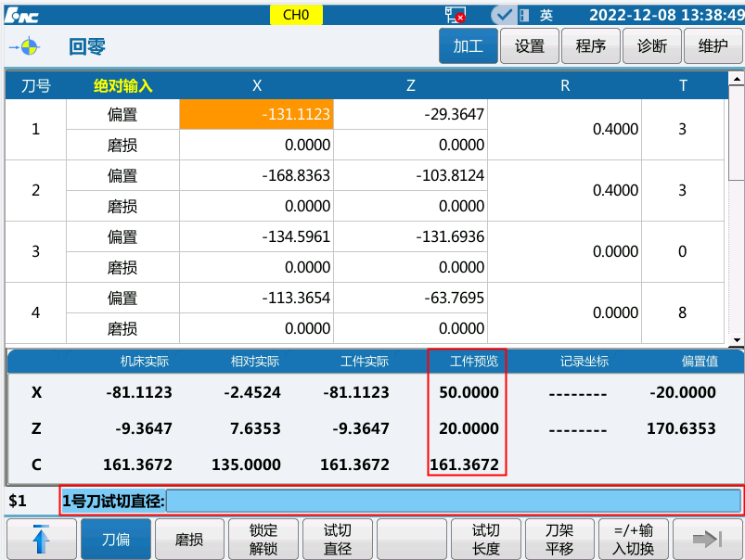Click the 相对实际 relative actual column header
This screenshot has height=560, width=745.
tap(254, 362)
